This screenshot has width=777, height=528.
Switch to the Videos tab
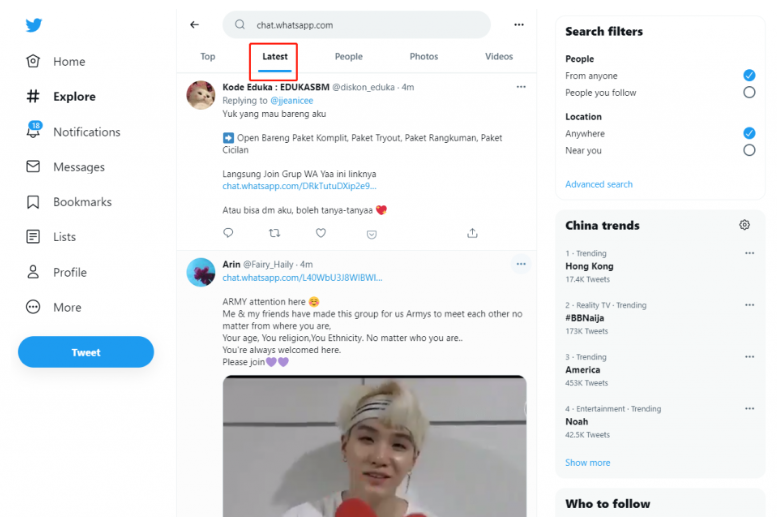point(499,56)
